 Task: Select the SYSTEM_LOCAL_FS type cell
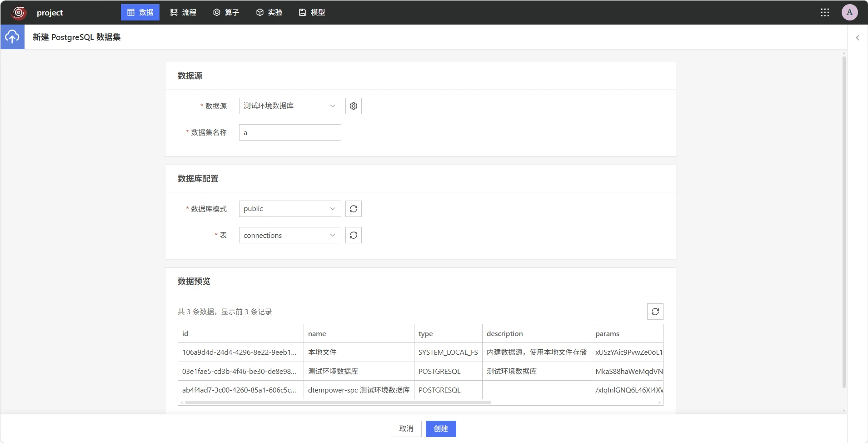448,352
